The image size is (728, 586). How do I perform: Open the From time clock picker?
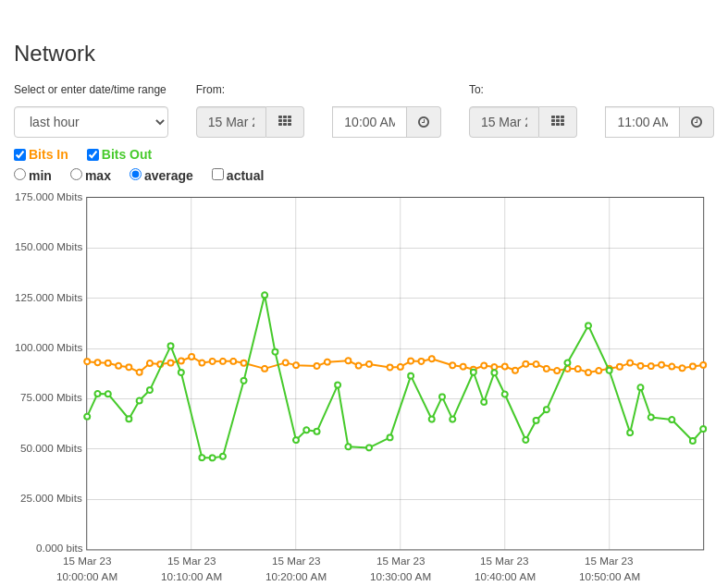pyautogui.click(x=424, y=122)
